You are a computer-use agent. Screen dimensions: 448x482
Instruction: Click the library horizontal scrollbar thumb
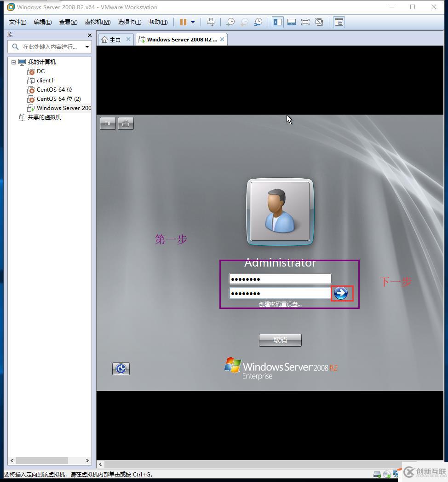coord(42,460)
